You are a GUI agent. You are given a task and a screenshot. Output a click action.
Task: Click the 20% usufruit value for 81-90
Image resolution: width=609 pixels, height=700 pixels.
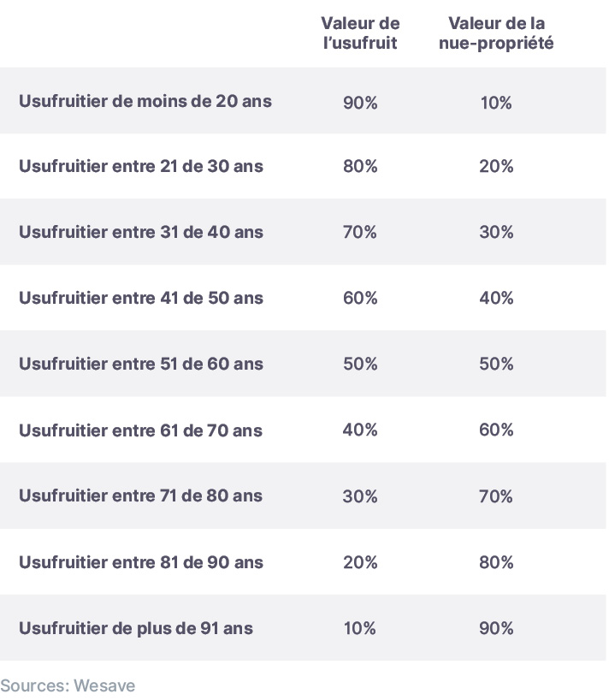(x=360, y=562)
